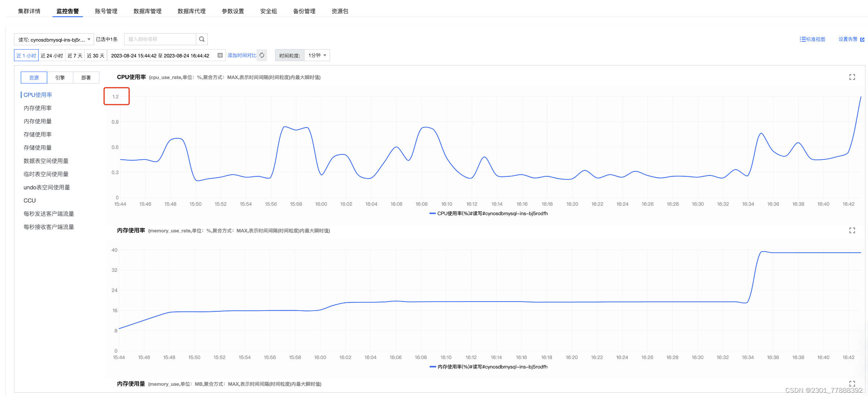Select CCU in metric list
The image size is (868, 397).
(x=30, y=200)
